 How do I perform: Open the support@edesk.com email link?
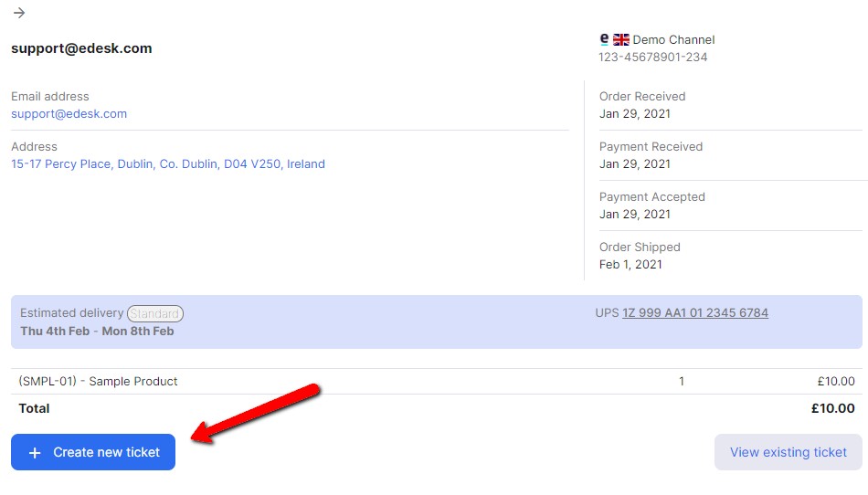(x=69, y=113)
